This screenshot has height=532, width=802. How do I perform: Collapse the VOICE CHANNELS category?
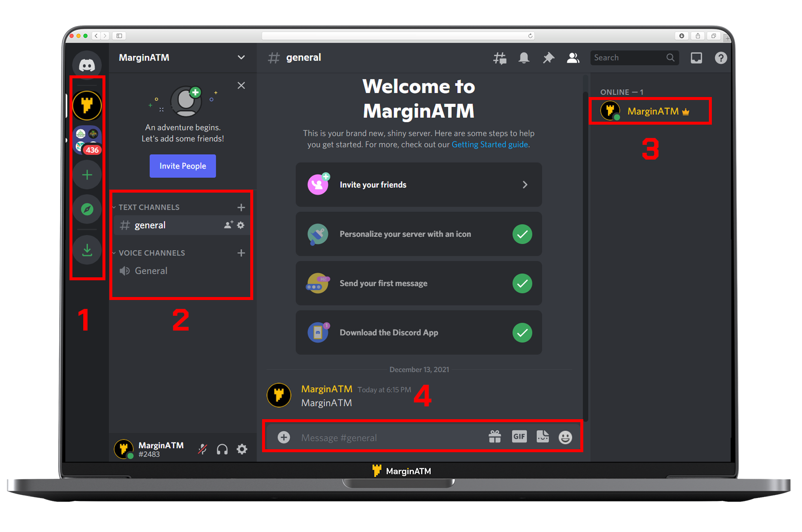click(150, 253)
